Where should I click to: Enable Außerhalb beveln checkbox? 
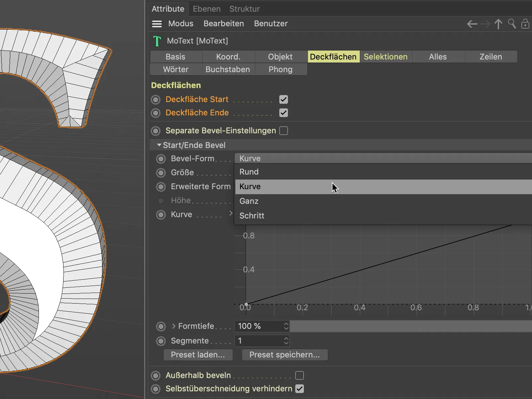[300, 375]
